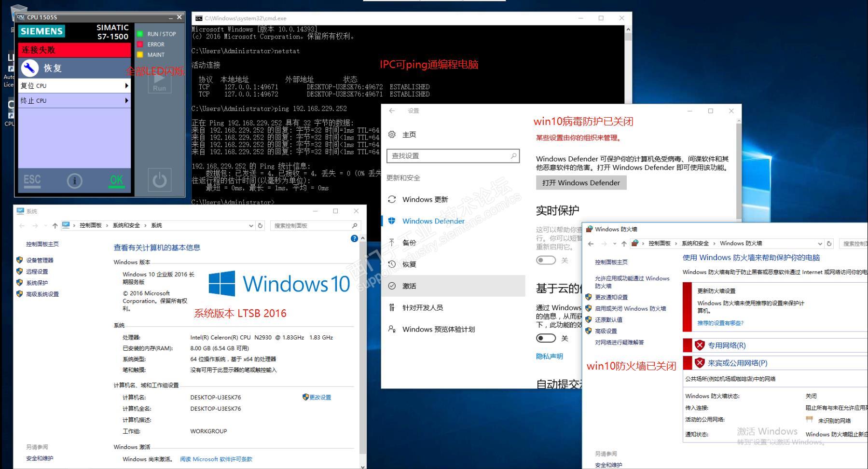Refresh the Windows 防火墙 window
The image size is (868, 469).
click(829, 244)
